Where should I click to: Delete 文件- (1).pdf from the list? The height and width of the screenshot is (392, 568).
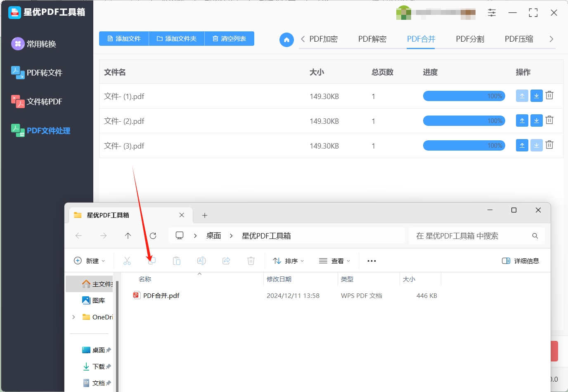click(x=549, y=95)
